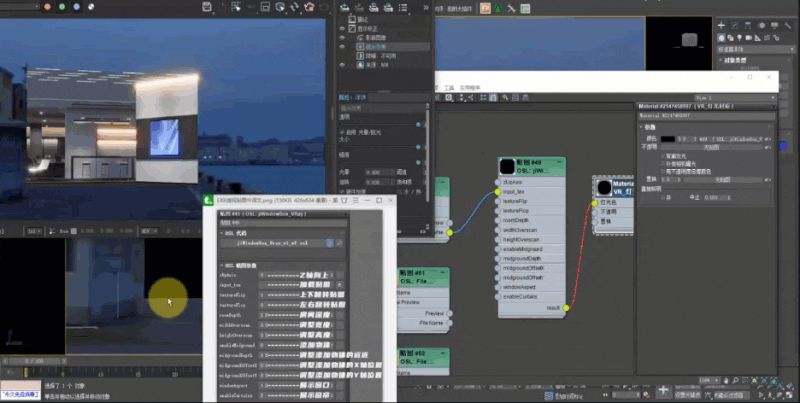Click the input_tex socket on node 贴图 #49

pyautogui.click(x=497, y=192)
